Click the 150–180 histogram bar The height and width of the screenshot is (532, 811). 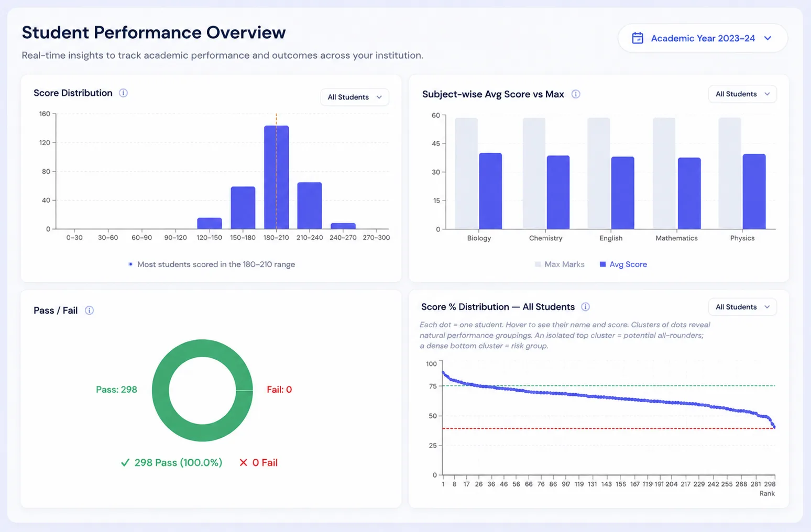243,208
